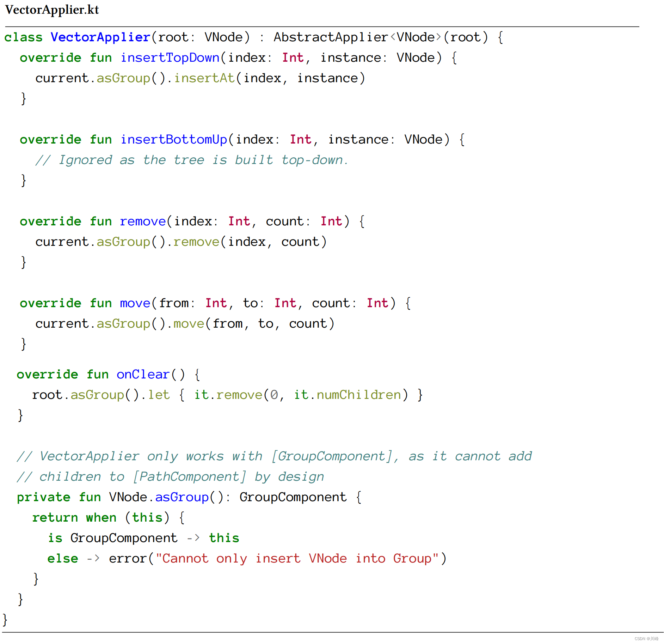Click the numChildren property reference
This screenshot has width=664, height=644.
(358, 395)
